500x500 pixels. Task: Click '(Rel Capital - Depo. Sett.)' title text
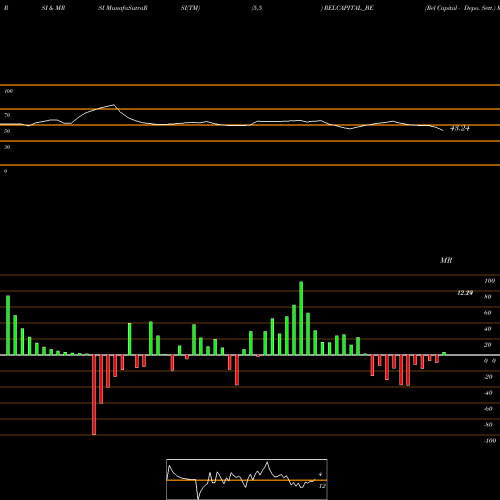pos(460,8)
